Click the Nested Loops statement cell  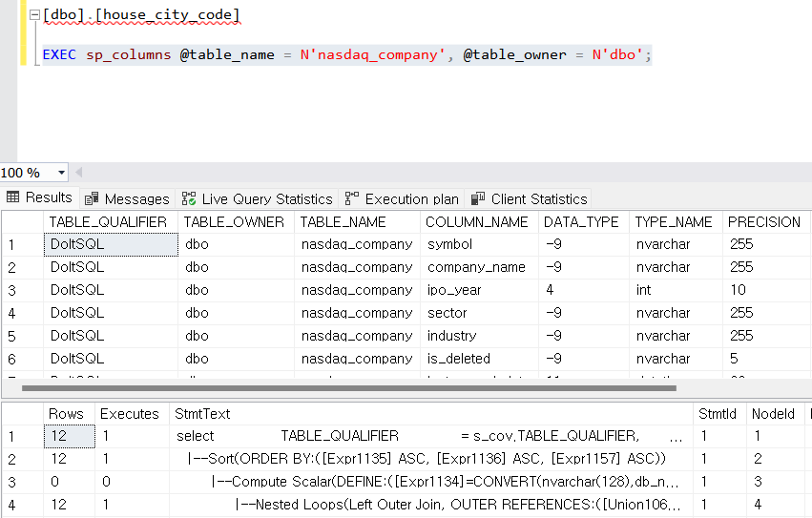click(431, 505)
